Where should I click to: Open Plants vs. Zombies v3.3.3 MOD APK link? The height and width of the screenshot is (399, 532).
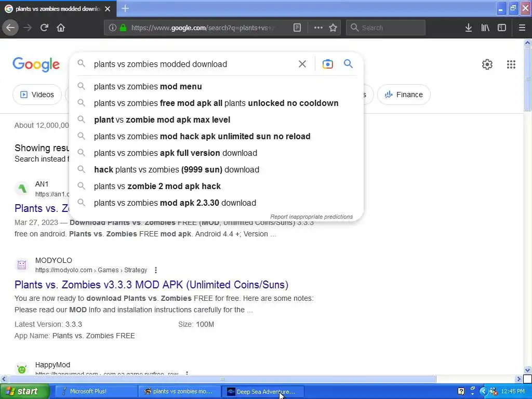(151, 285)
